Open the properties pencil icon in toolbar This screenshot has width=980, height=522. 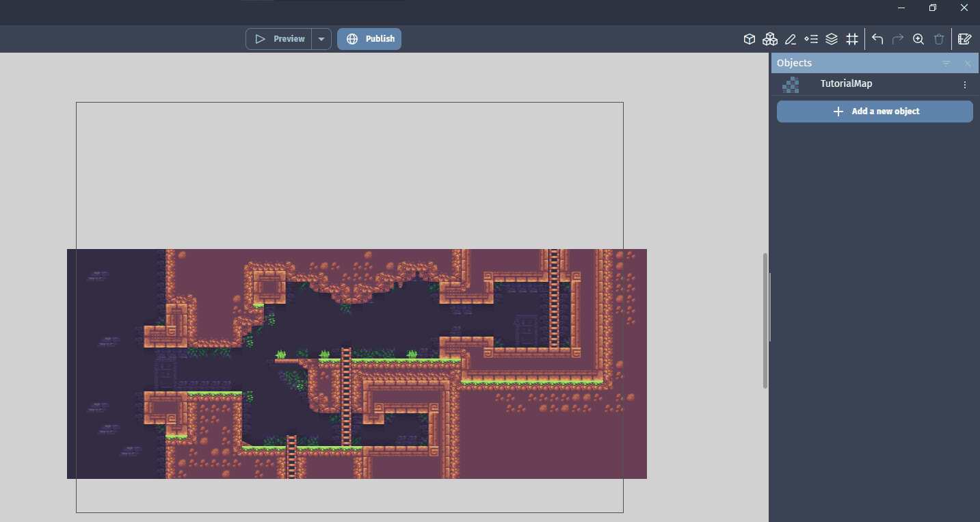(x=791, y=39)
